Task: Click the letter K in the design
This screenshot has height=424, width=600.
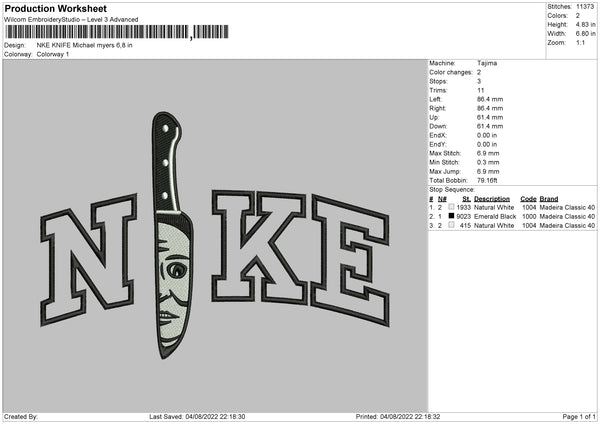Action: pyautogui.click(x=260, y=248)
